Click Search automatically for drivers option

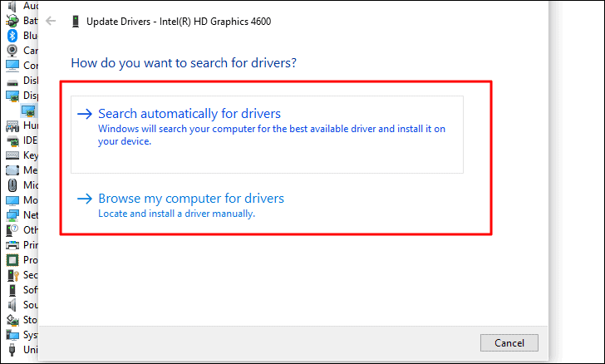tap(189, 114)
